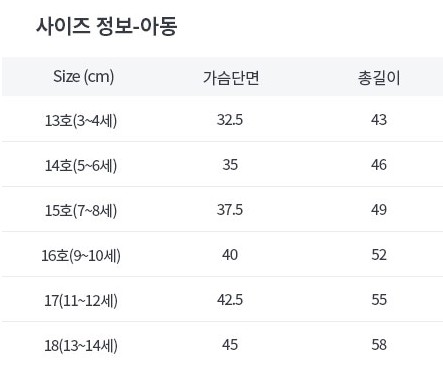Select the Size (cm) column header
Viewport: 443px width, 370px height.
point(84,77)
